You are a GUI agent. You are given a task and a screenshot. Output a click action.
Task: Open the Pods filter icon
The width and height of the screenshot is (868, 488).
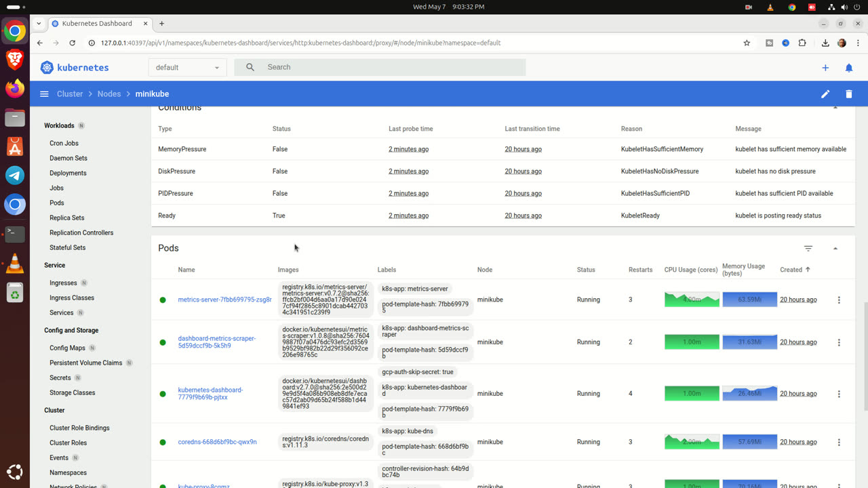808,249
